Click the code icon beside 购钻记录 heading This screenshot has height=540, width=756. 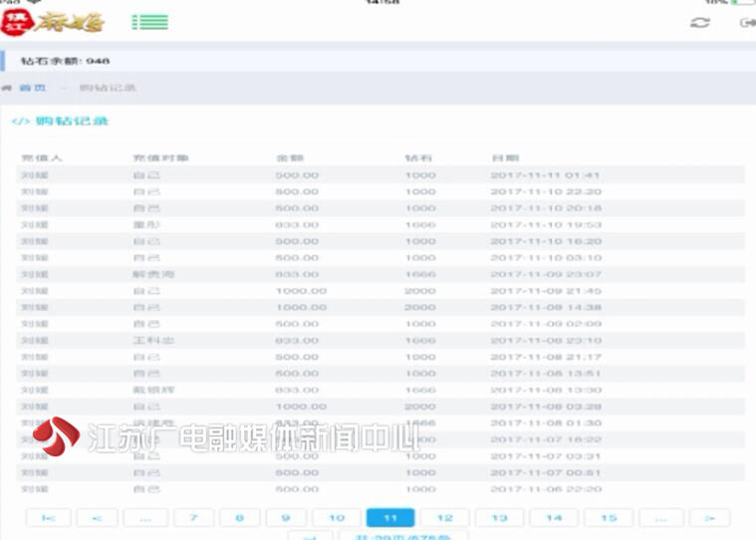tap(19, 122)
